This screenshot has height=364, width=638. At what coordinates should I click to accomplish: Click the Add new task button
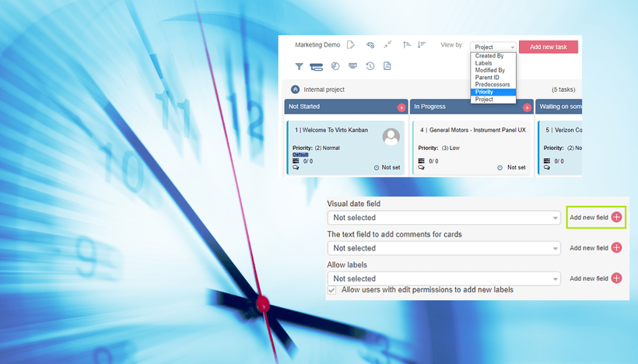click(x=549, y=47)
